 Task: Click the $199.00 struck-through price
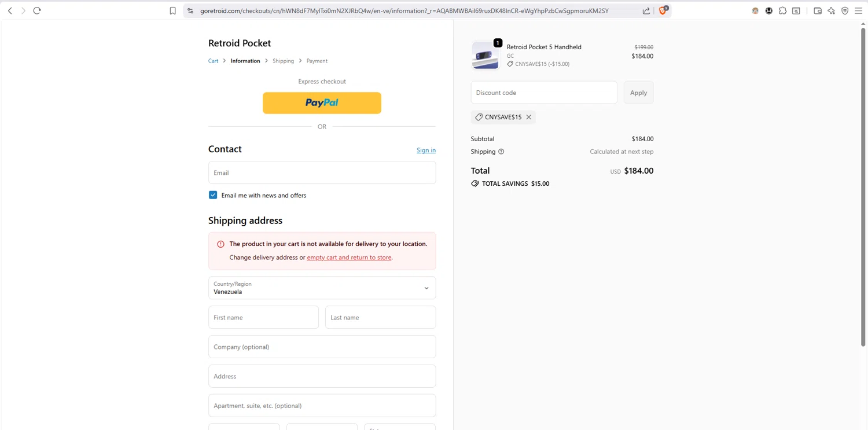(643, 47)
